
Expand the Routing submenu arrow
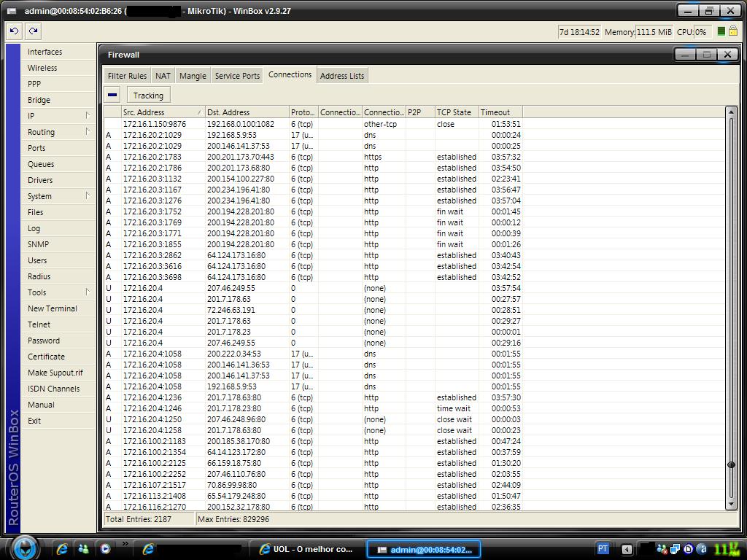(88, 132)
